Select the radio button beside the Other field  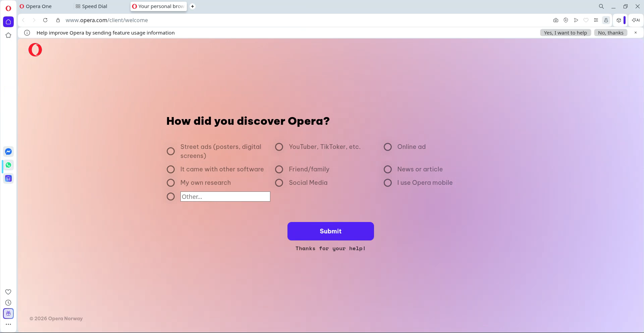pyautogui.click(x=171, y=197)
